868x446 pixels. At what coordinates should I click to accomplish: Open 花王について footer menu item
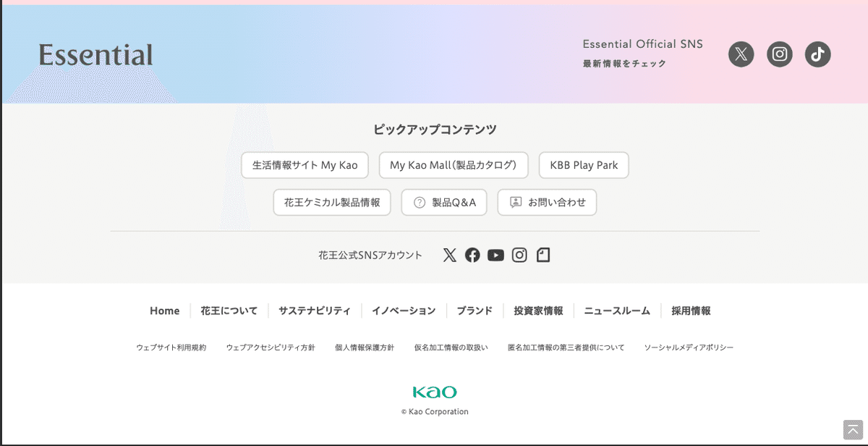(229, 311)
